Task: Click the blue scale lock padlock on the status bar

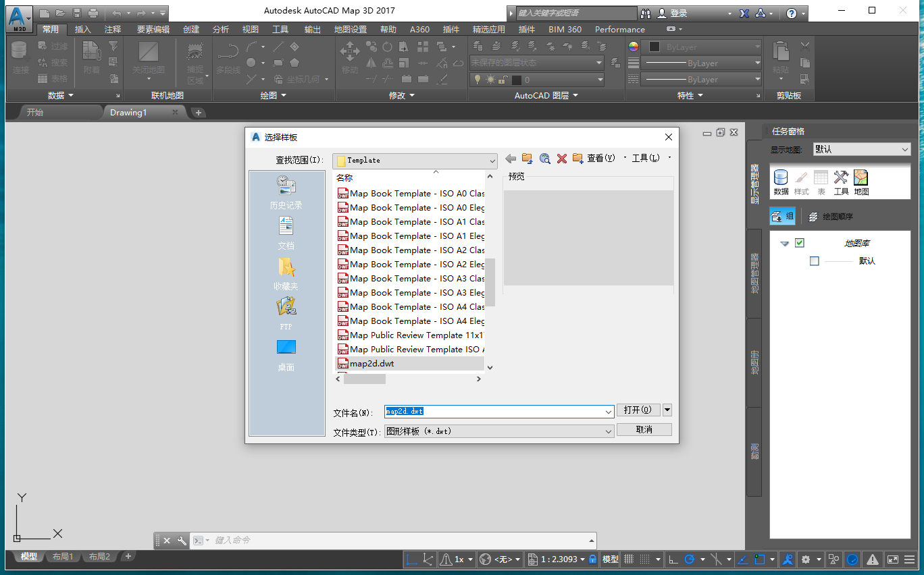Action: 591,559
